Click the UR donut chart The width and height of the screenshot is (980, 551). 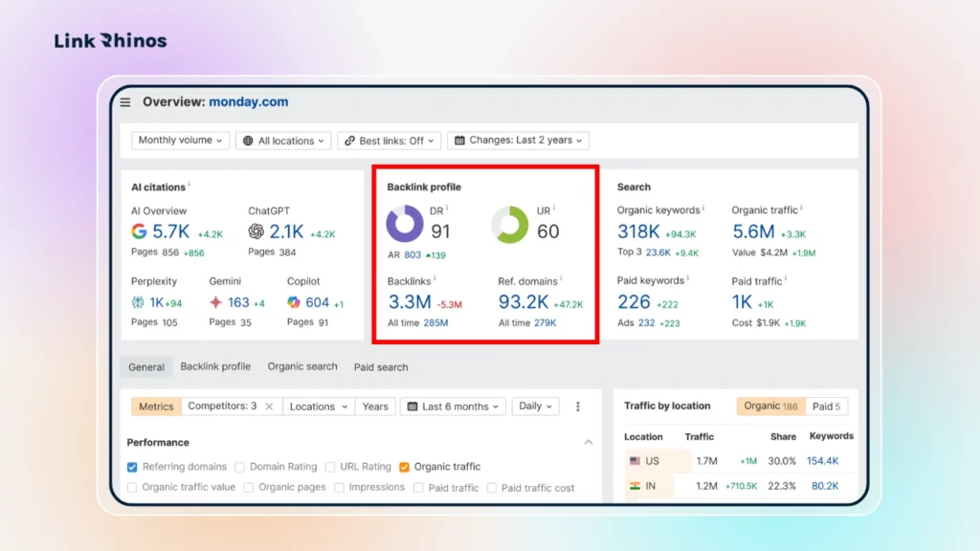click(x=509, y=224)
